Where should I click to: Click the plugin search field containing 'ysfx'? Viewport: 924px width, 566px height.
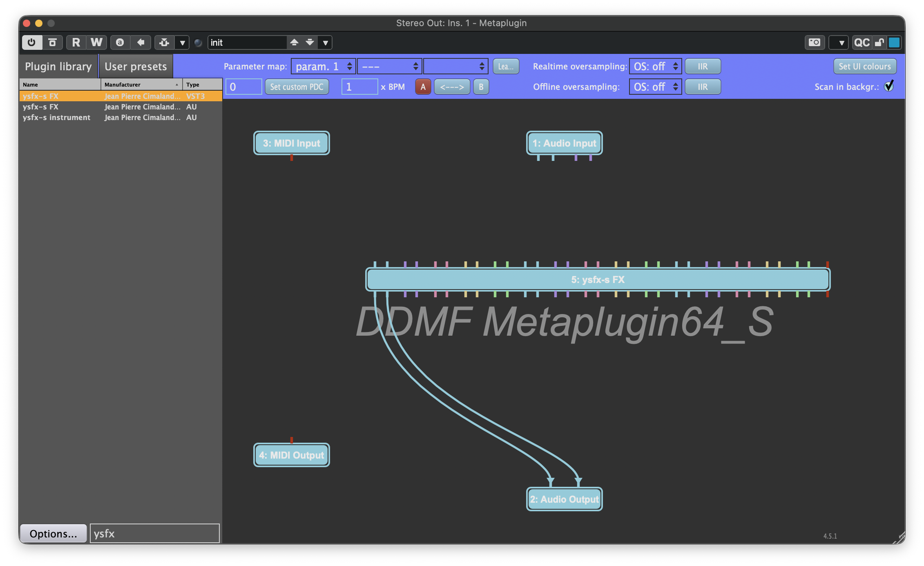click(155, 533)
